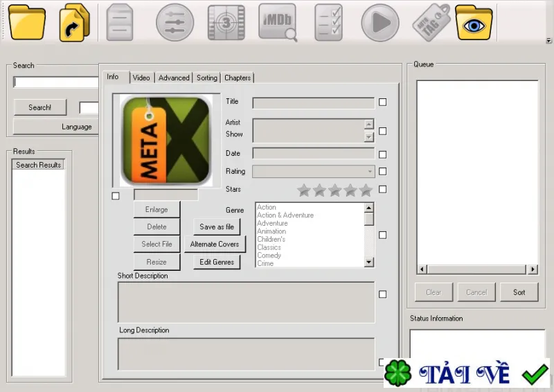The height and width of the screenshot is (392, 554).
Task: Tick the checkbox beside the Title field
Action: (382, 102)
